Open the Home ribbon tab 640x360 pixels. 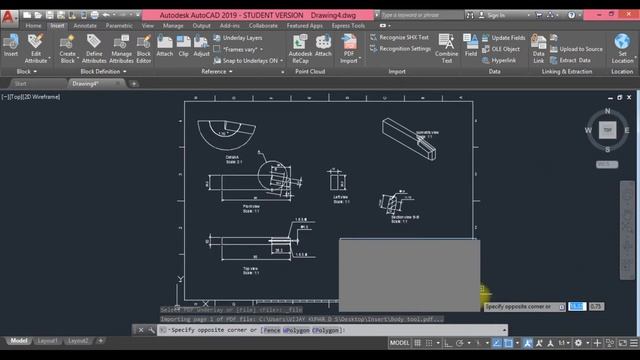tap(33, 26)
